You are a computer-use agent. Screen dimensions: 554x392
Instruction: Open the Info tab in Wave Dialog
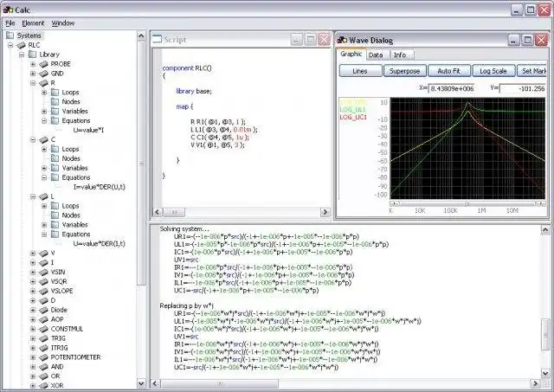point(399,55)
